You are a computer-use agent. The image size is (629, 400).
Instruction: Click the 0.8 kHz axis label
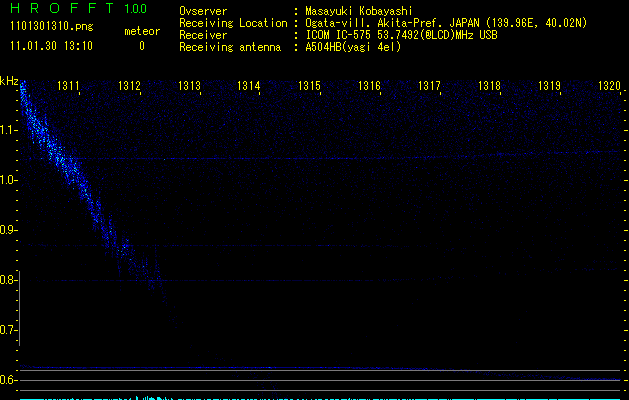tap(8, 280)
